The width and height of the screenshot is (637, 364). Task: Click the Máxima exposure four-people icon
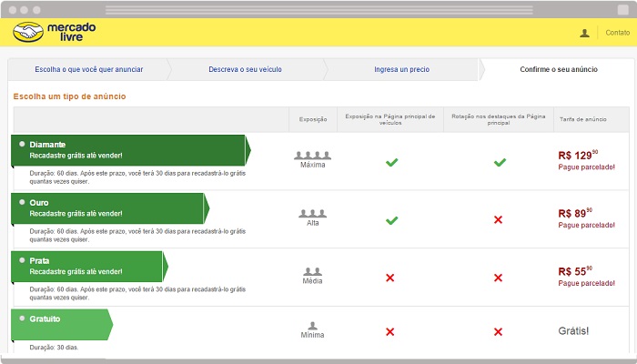click(312, 156)
